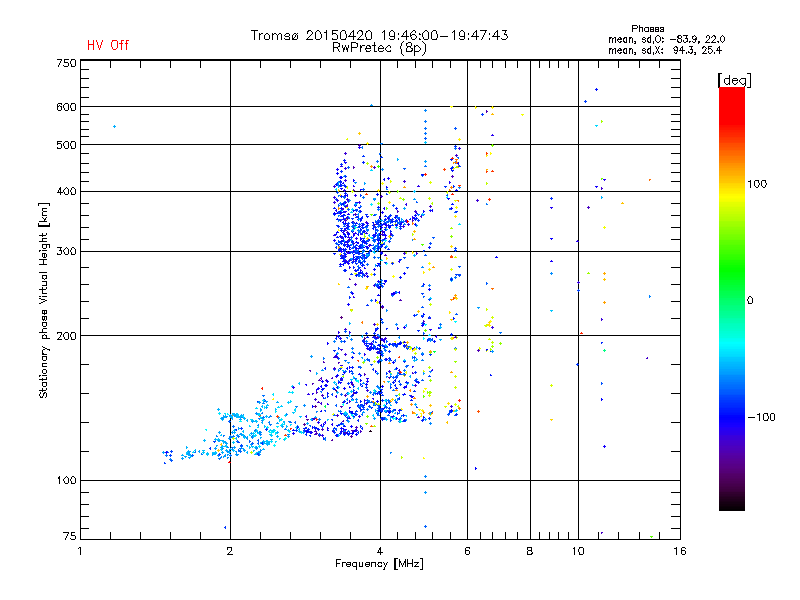This screenshot has width=800, height=600.
Task: Click the colorbar tick label '100'
Action: [x=757, y=184]
